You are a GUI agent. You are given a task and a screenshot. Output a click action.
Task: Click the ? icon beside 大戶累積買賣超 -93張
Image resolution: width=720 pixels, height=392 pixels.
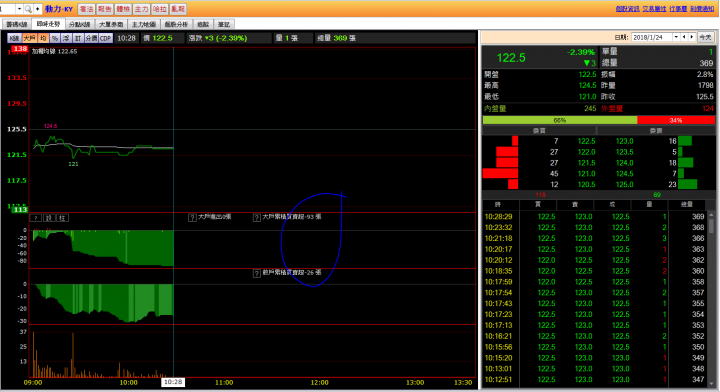coord(257,218)
